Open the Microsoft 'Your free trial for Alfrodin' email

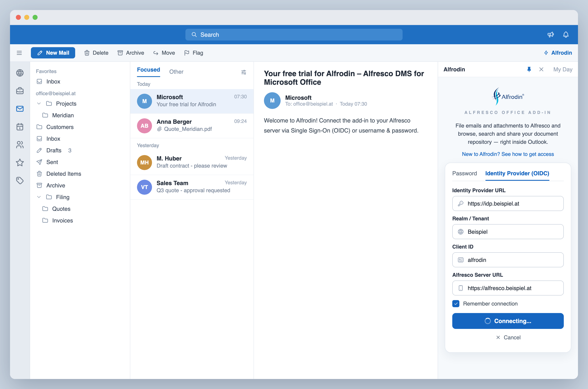(x=192, y=101)
